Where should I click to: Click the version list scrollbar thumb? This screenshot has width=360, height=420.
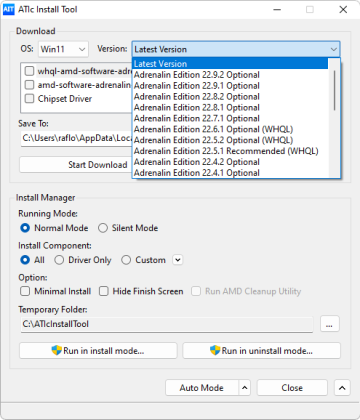tap(334, 90)
